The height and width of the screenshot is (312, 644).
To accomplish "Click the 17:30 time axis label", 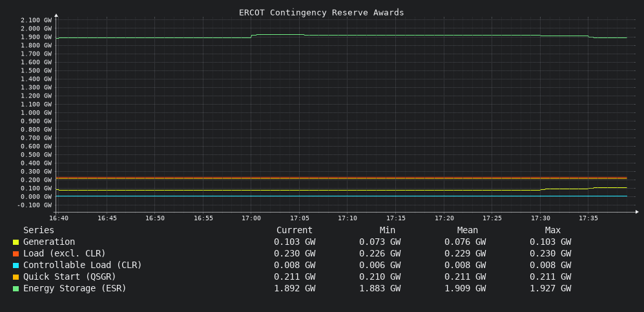I will click(x=541, y=218).
